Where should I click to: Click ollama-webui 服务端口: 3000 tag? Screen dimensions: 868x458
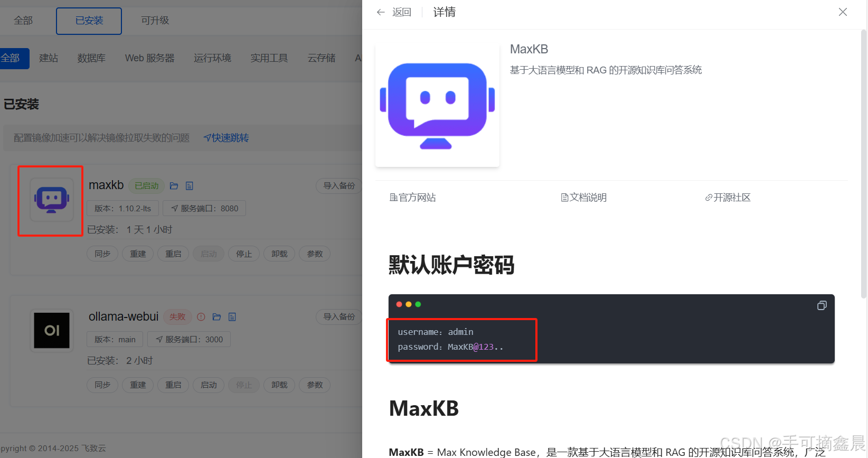click(189, 340)
